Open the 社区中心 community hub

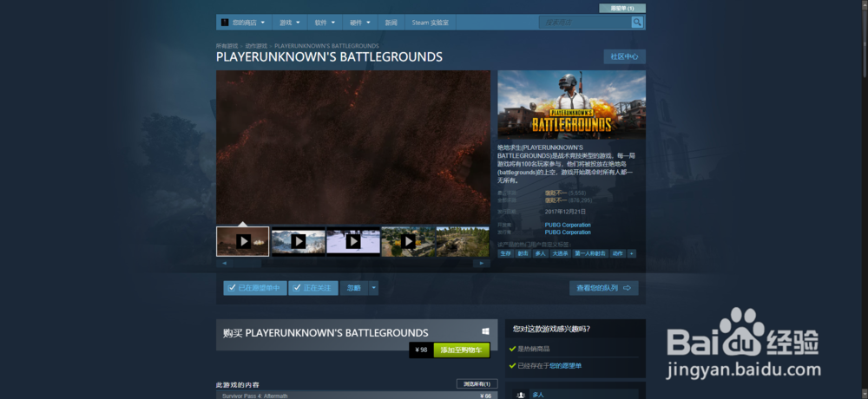tap(624, 56)
